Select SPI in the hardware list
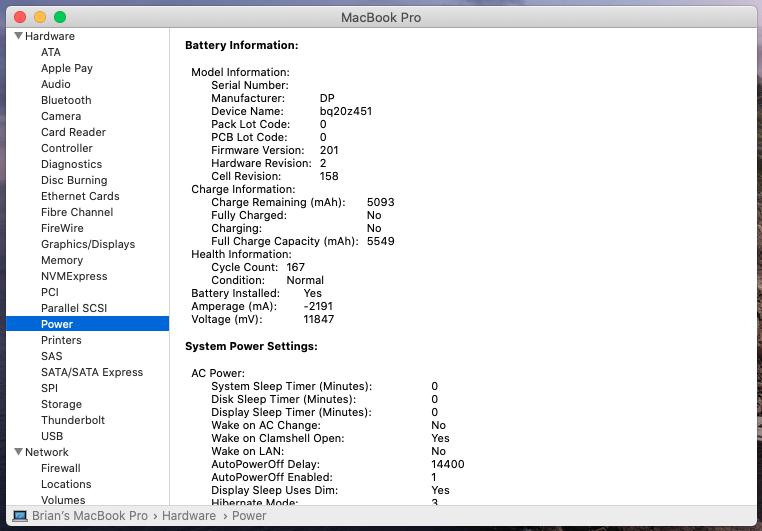Viewport: 762px width, 531px height. coord(49,388)
